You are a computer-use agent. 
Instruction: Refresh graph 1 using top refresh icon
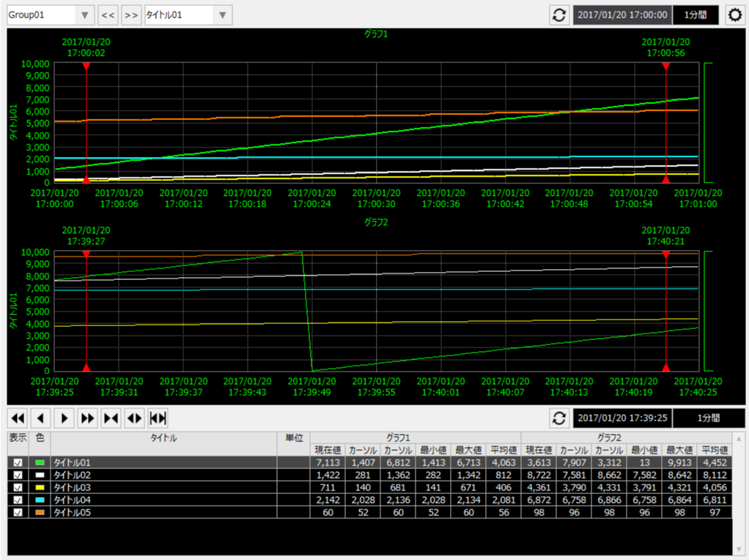point(560,15)
